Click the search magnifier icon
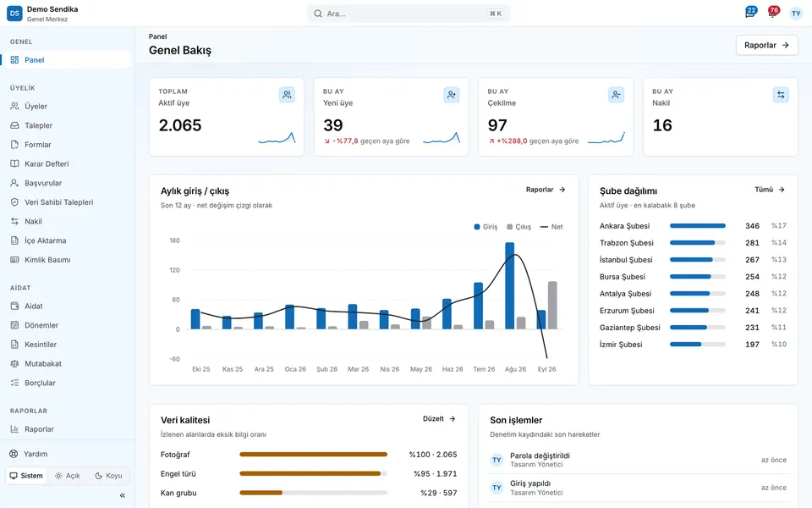This screenshot has height=508, width=812. click(318, 14)
